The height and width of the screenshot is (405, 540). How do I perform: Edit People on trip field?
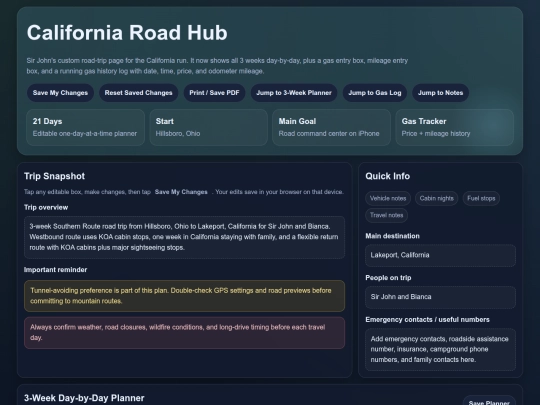440,297
